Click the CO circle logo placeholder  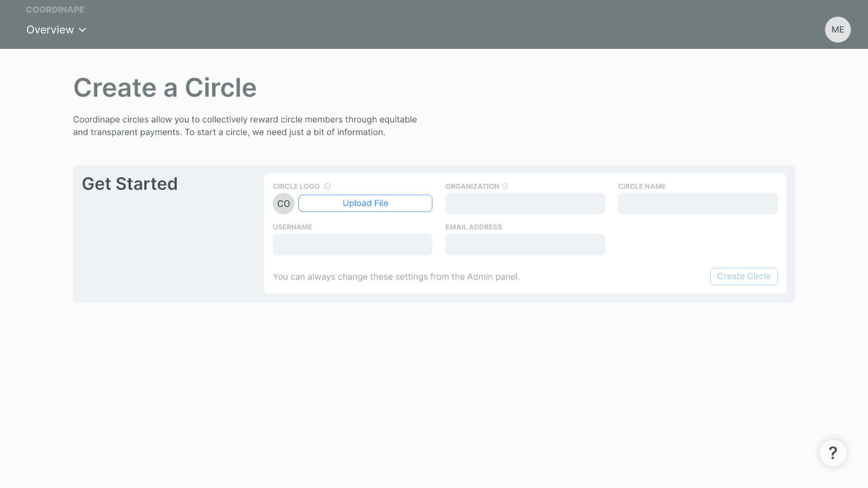pos(283,203)
